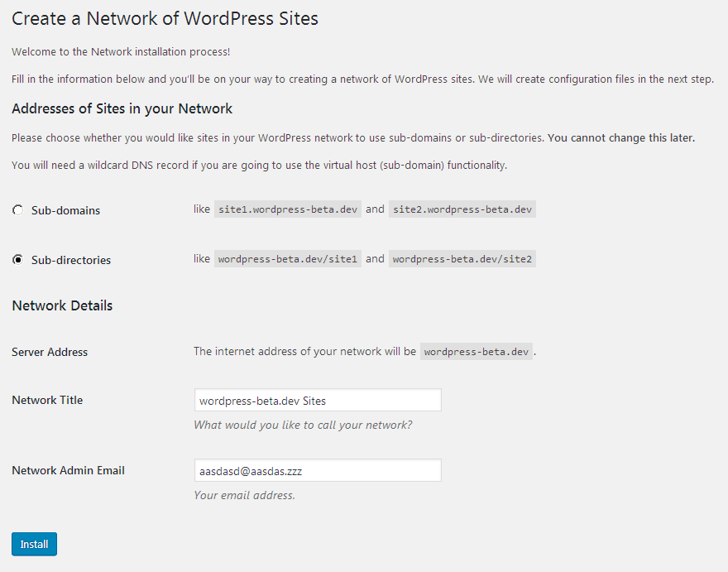Click the Network Admin Email label
This screenshot has width=728, height=572.
68,470
